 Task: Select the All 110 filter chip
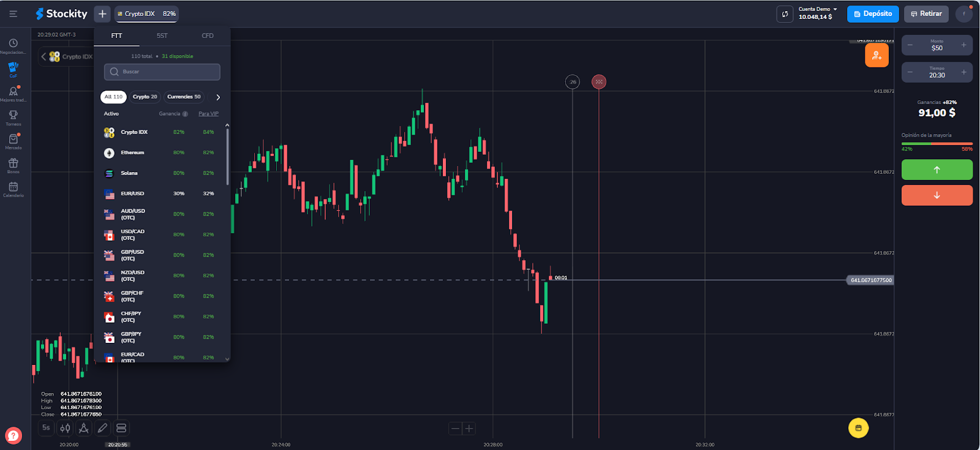tap(113, 97)
